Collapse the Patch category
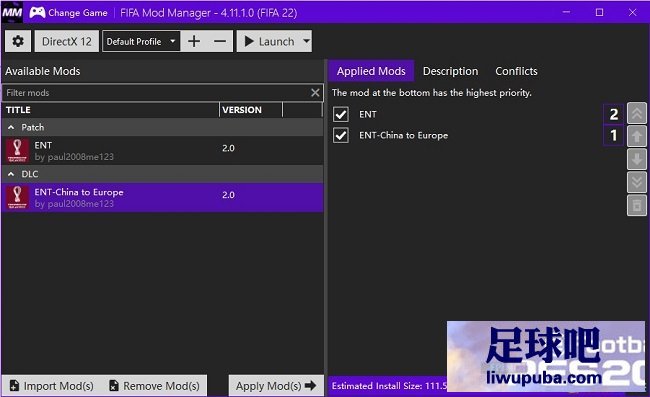 pos(11,127)
